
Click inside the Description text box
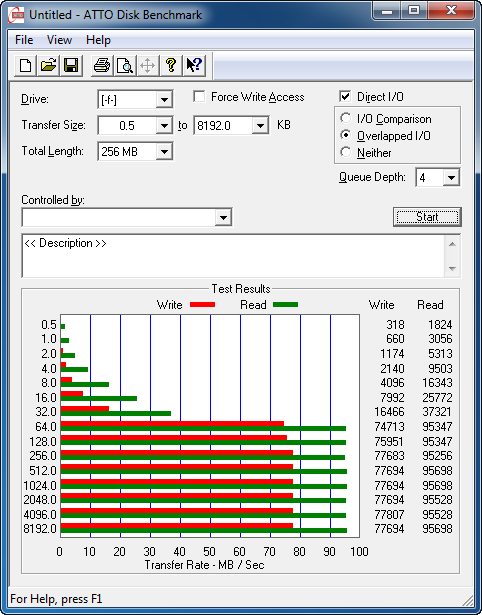click(x=233, y=256)
